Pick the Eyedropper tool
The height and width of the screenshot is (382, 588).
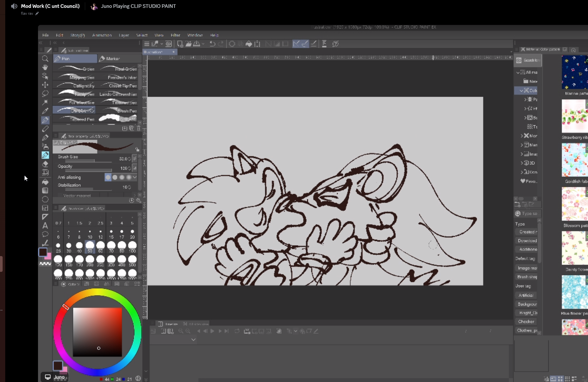tap(45, 111)
